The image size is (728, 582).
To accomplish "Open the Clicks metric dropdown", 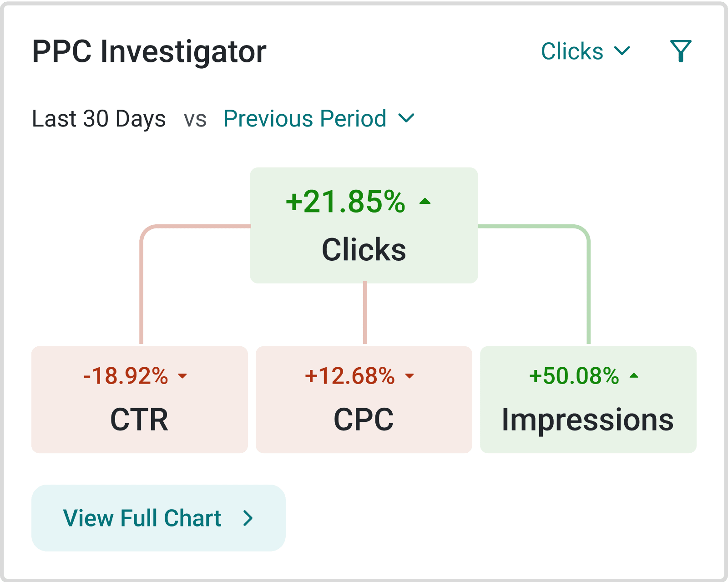I will click(572, 51).
